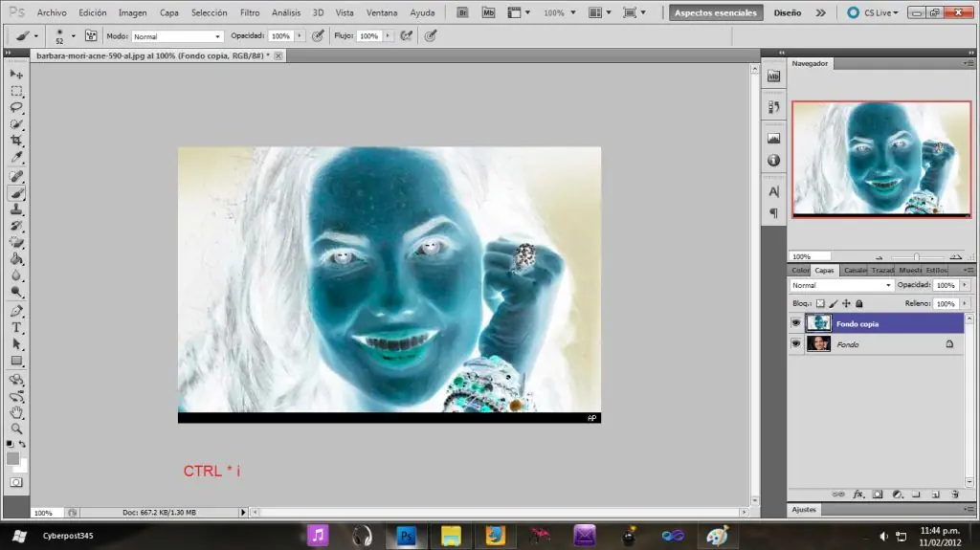Image resolution: width=980 pixels, height=550 pixels.
Task: Click the Navigator zoom slider
Action: (917, 257)
